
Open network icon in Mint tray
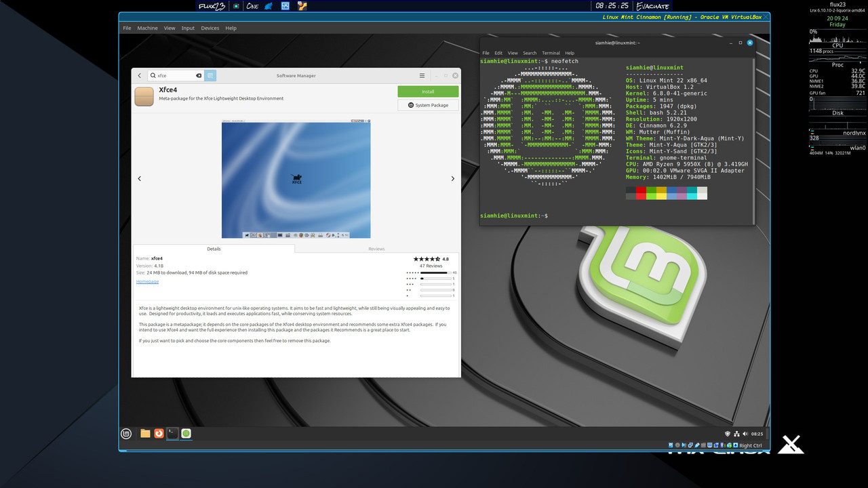[x=736, y=433]
